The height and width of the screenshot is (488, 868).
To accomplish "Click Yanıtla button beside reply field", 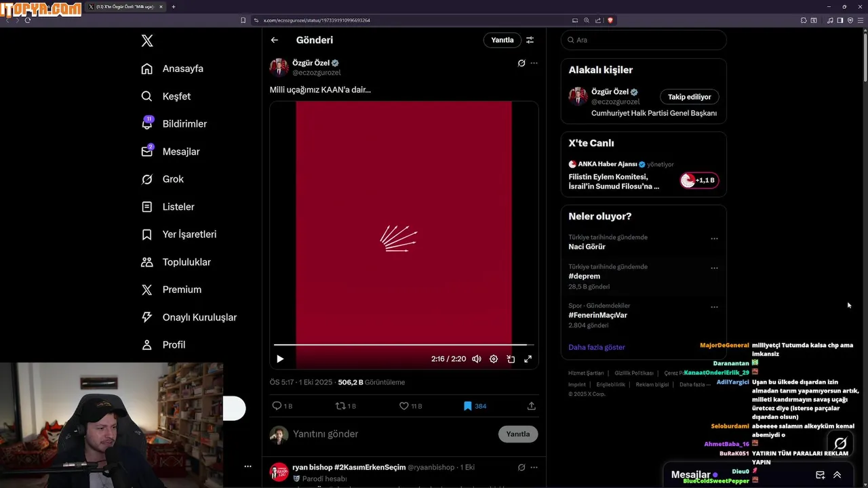I will click(x=518, y=434).
